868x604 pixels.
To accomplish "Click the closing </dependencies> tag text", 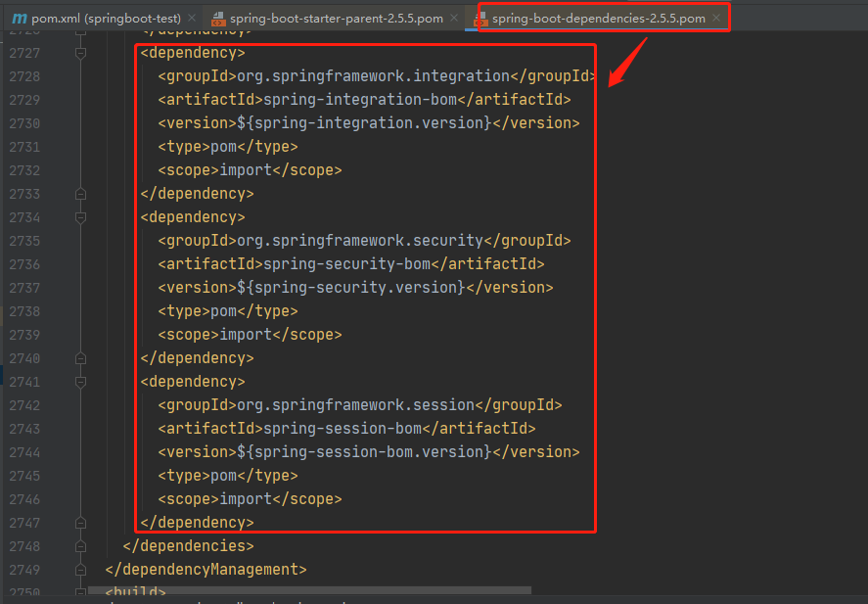I will (188, 546).
